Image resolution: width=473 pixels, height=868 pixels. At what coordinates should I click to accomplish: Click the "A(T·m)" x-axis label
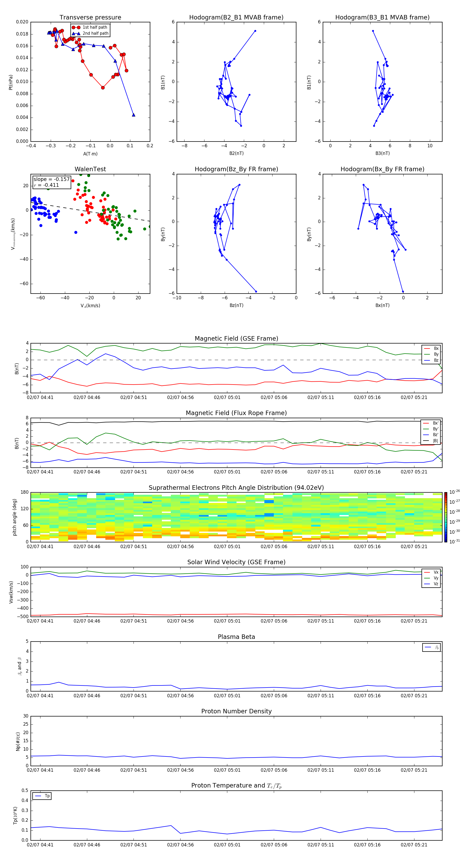(90, 154)
